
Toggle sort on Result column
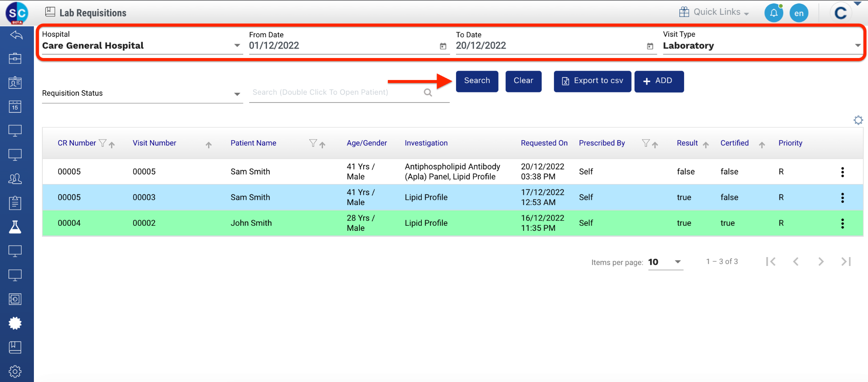coord(706,145)
